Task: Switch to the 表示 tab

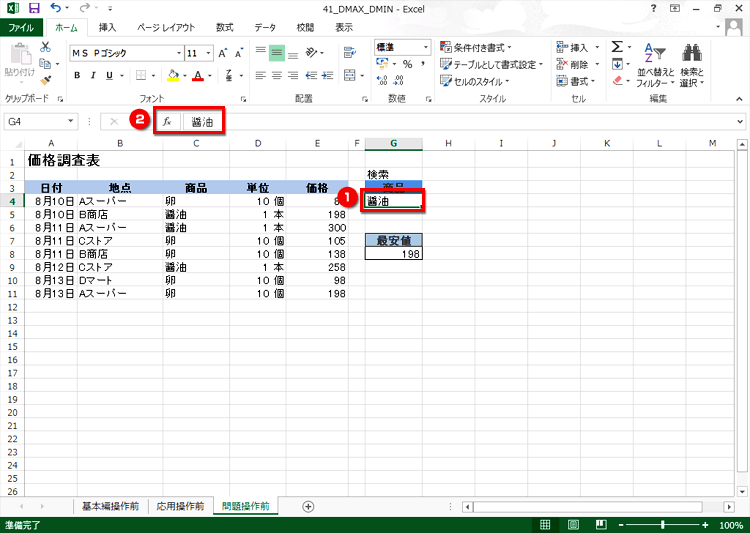Action: 344,27
